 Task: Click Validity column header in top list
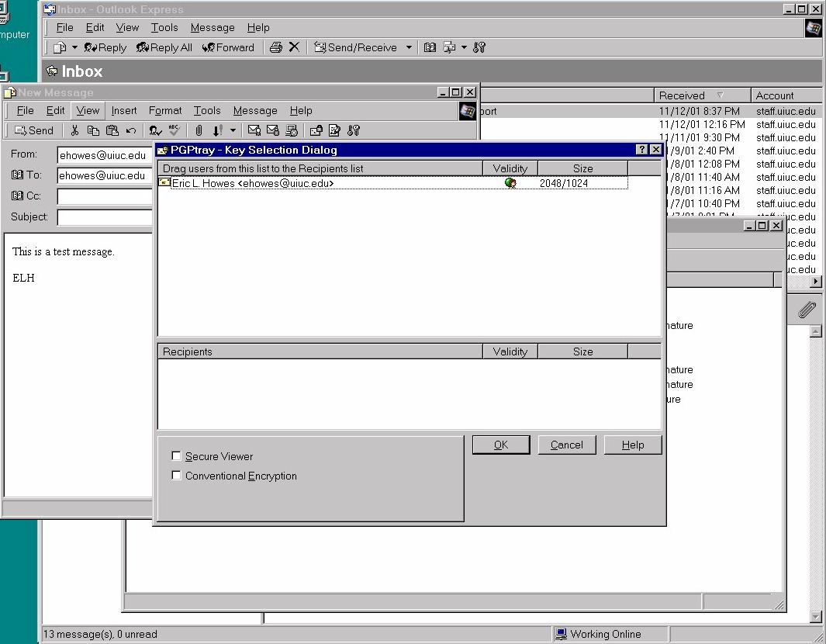(x=510, y=168)
